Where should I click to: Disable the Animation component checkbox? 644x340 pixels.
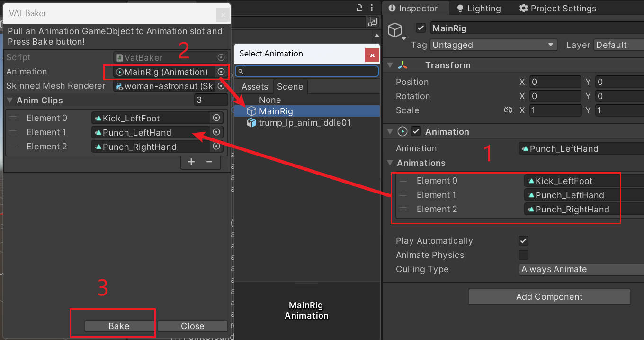pyautogui.click(x=416, y=131)
